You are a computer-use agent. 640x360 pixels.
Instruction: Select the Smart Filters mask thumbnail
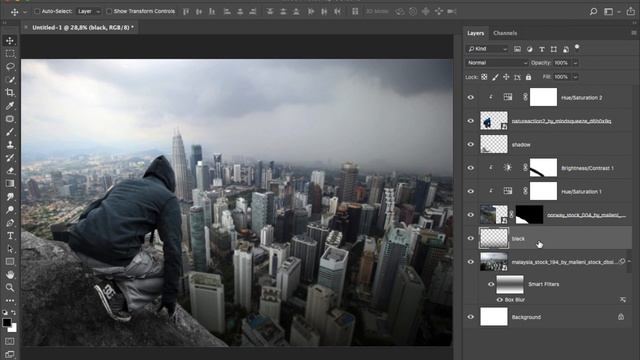point(510,284)
